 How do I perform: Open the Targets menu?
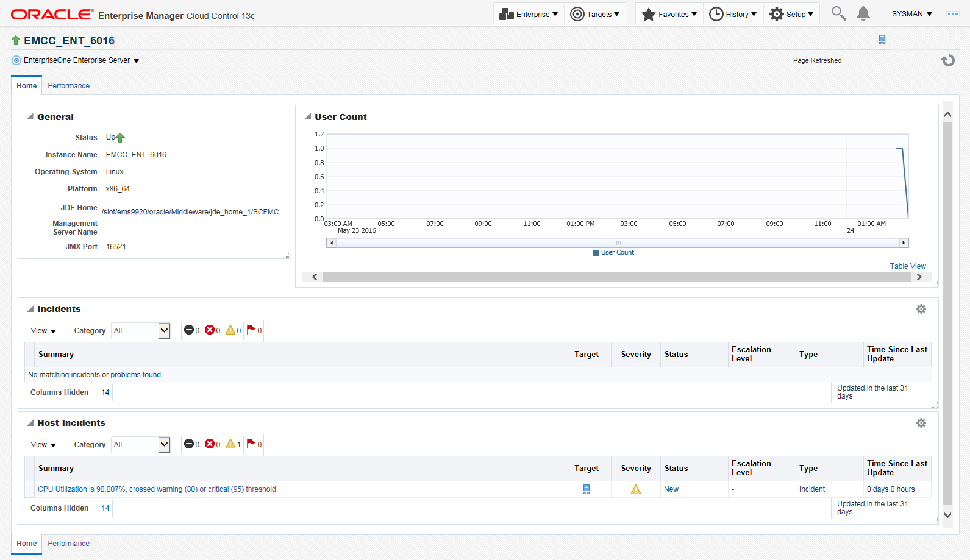pos(595,14)
